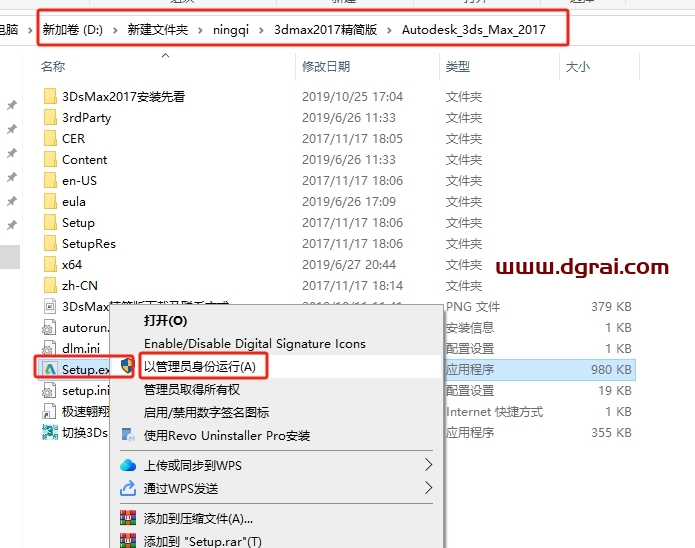Click the 355 KB size cell
This screenshot has width=695, height=548.
611,432
